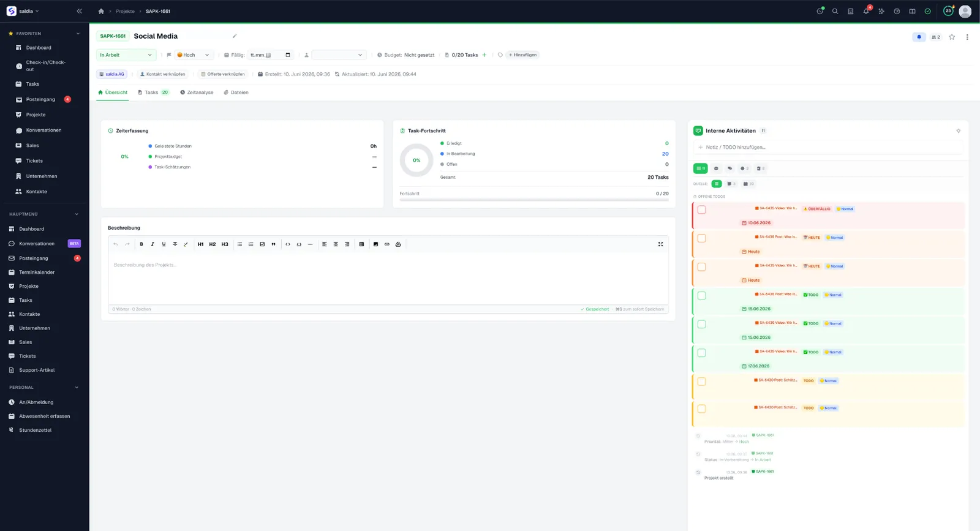Click the 23 streak progress circle
Screen dimensions: 980x531
point(948,11)
